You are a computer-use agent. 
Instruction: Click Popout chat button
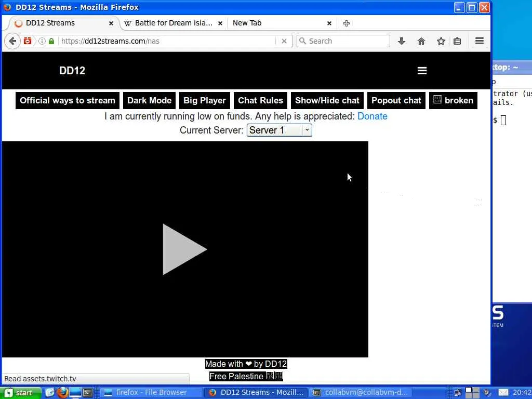pos(396,100)
